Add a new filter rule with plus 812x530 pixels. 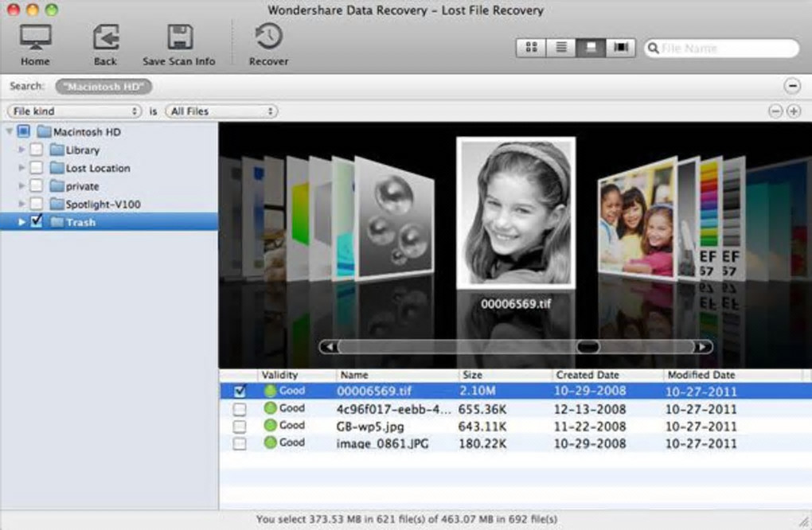(794, 111)
